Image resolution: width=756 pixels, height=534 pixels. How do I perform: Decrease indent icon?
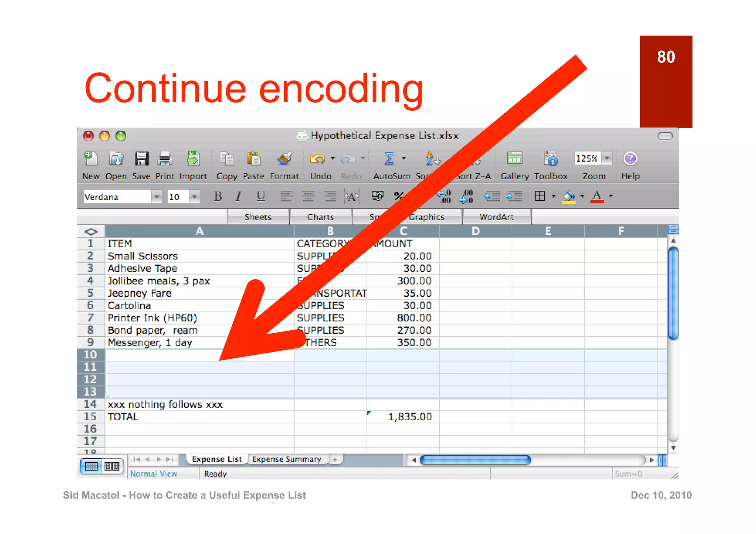[x=492, y=196]
